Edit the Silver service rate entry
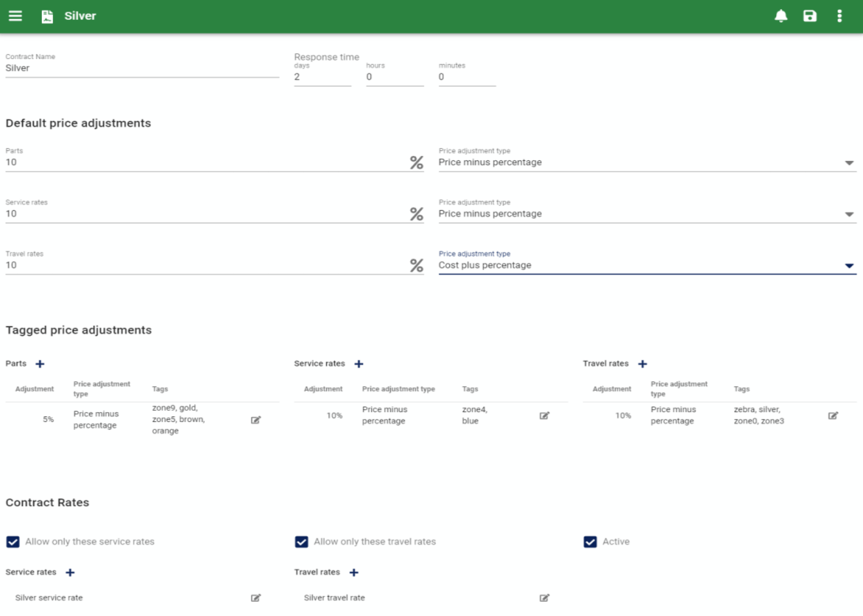 256,598
